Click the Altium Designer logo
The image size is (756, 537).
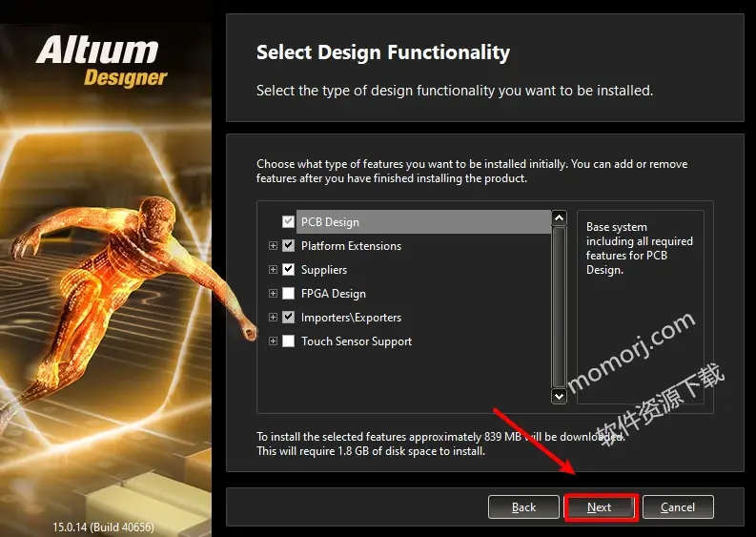[101, 61]
